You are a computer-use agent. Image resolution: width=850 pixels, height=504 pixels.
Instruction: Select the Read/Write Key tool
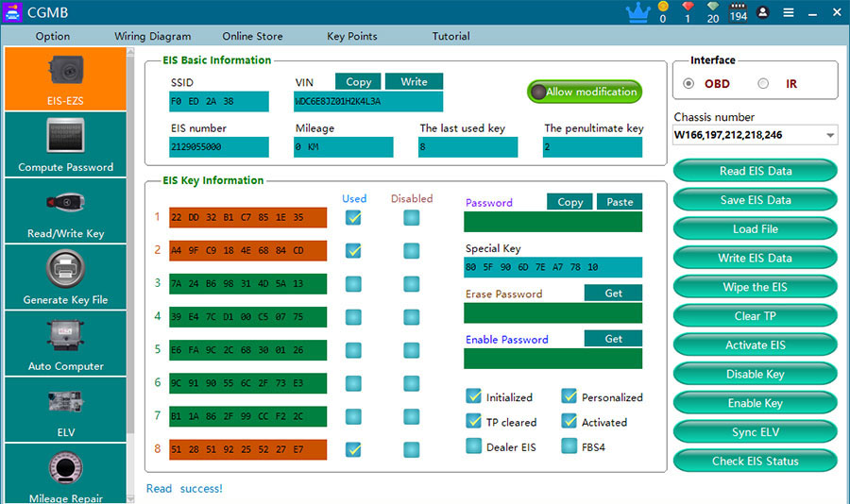pyautogui.click(x=65, y=210)
